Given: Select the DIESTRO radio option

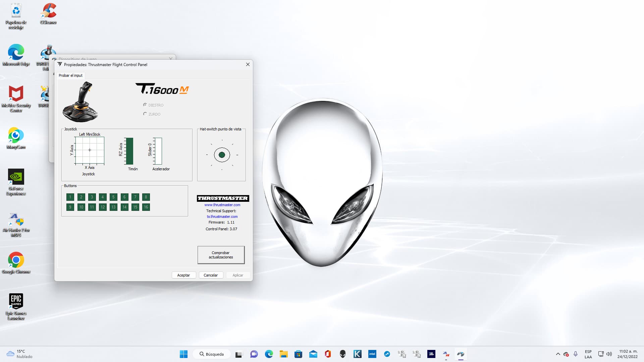Looking at the screenshot, I should tap(145, 105).
